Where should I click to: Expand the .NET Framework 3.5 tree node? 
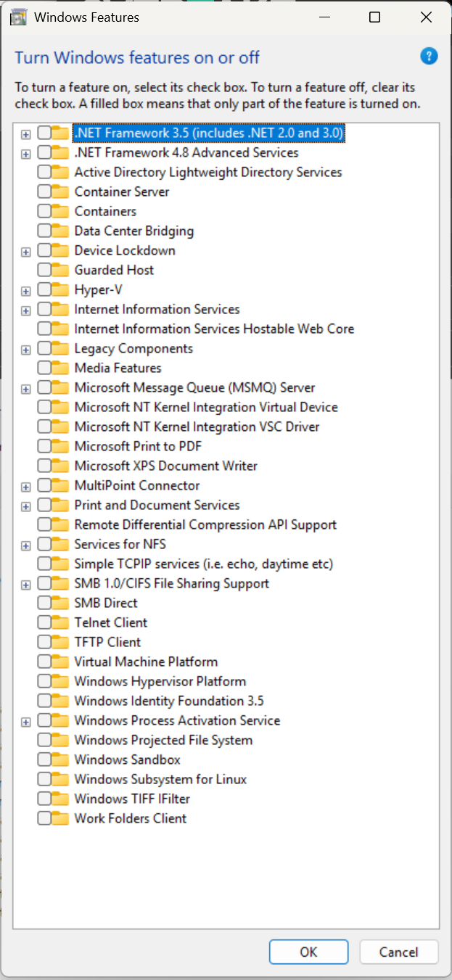(x=26, y=134)
